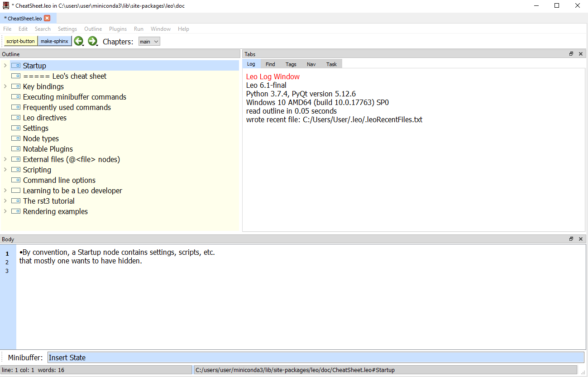Click 'read outline in 0.05 seconds' log line

292,111
